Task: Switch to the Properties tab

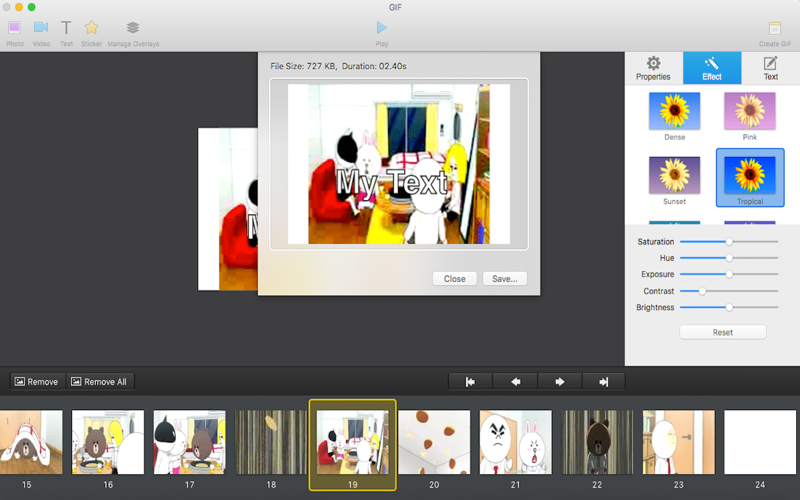Action: coord(653,68)
